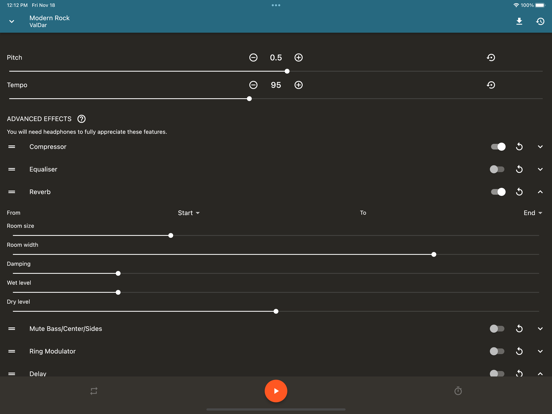Expand the Equaliser section chevron
Viewport: 552px width, 414px height.
point(540,169)
